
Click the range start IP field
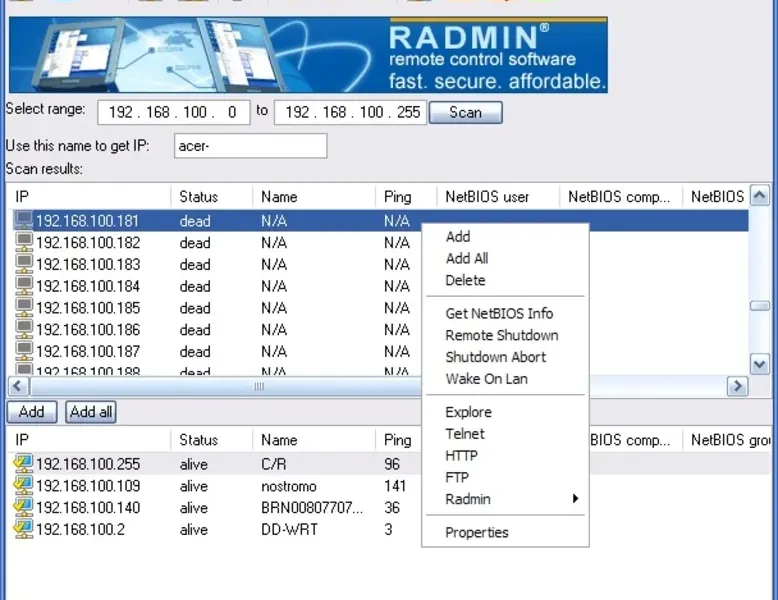click(174, 112)
